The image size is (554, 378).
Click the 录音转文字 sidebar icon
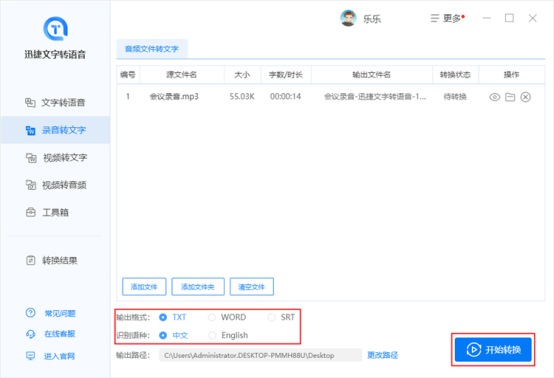pos(30,130)
